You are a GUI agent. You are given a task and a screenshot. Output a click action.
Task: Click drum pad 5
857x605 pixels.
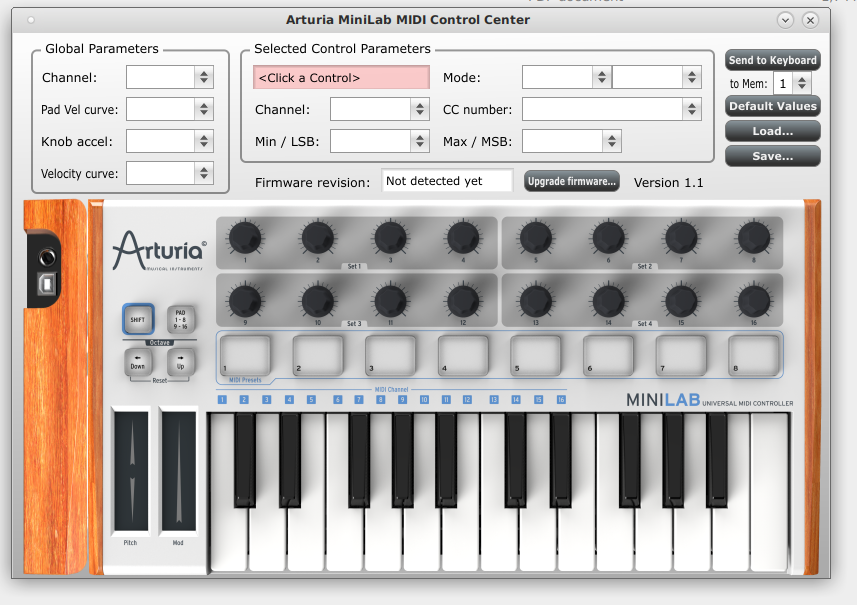(536, 355)
